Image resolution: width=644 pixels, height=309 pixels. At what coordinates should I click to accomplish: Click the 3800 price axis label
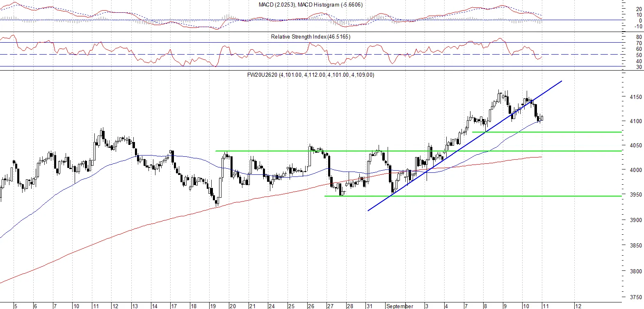(x=636, y=271)
